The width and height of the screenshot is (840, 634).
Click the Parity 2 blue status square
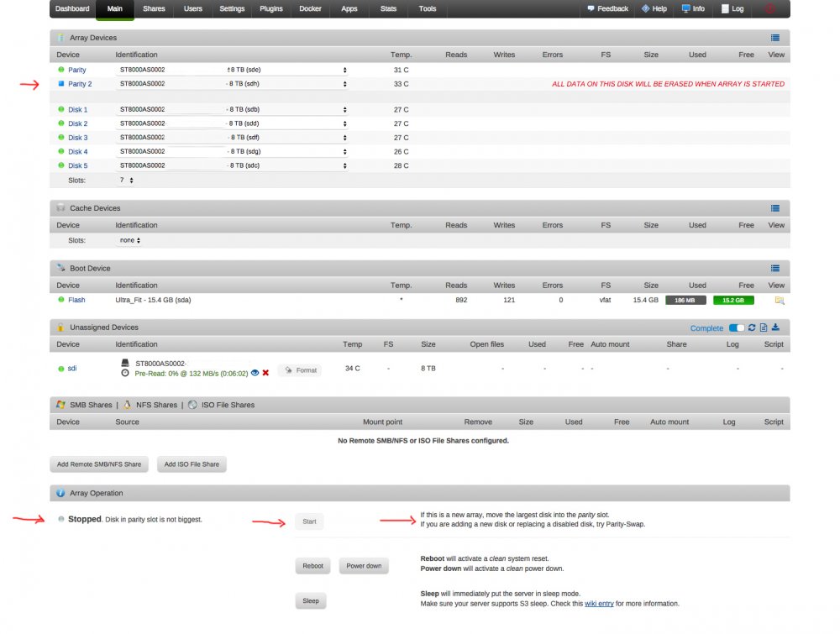click(61, 83)
